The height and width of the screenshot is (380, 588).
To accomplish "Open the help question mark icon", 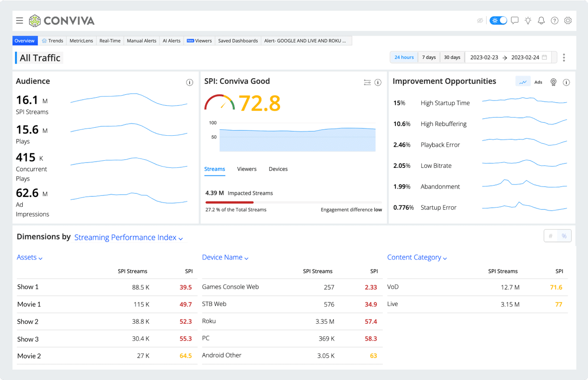I will [x=555, y=21].
